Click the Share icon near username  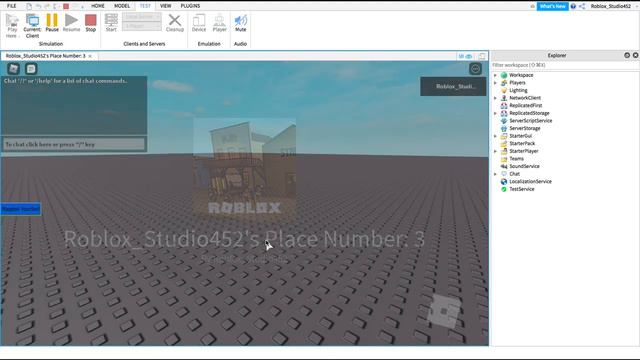click(x=582, y=6)
